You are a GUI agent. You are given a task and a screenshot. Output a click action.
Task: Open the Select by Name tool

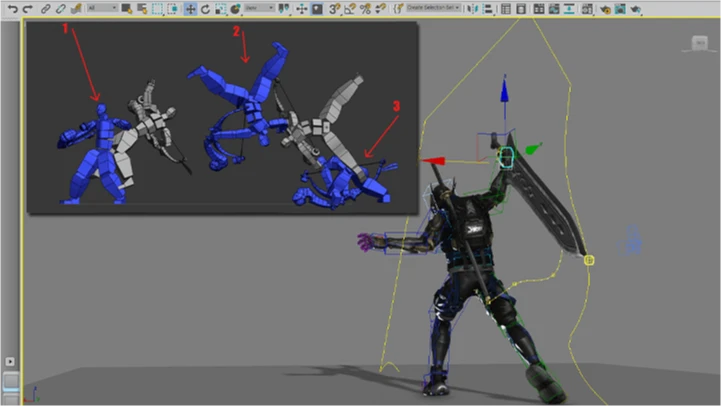pos(142,9)
